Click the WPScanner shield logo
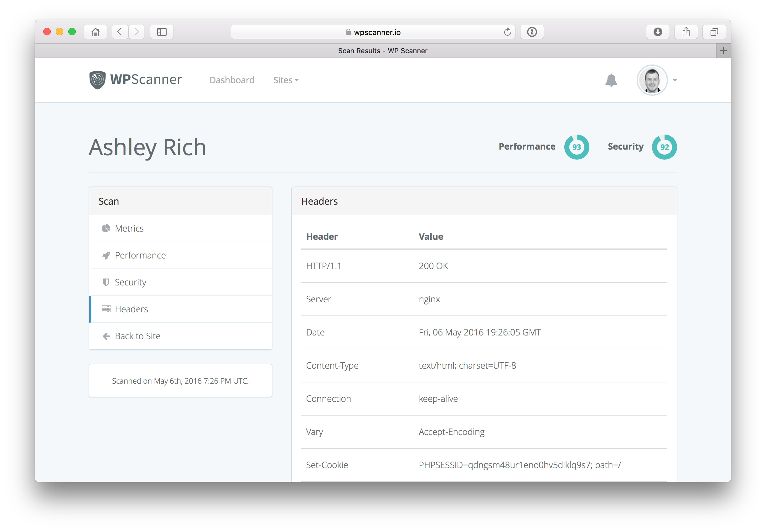Screen dimensions: 766x532 click(x=97, y=80)
